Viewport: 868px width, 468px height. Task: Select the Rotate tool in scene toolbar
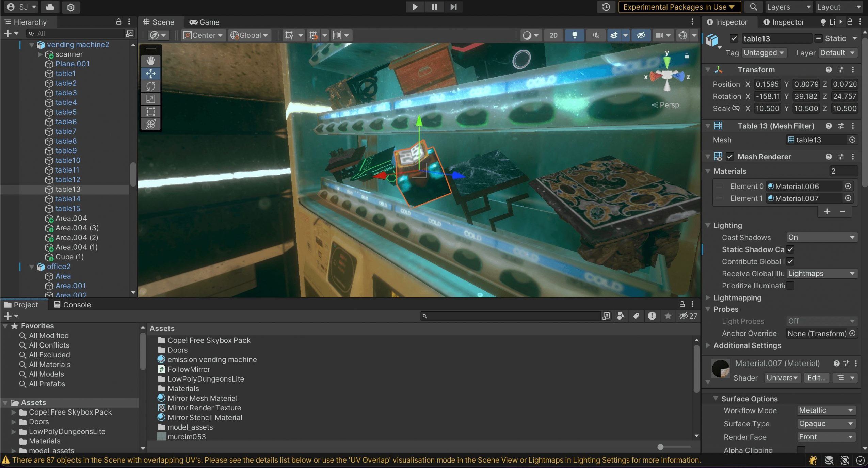151,86
